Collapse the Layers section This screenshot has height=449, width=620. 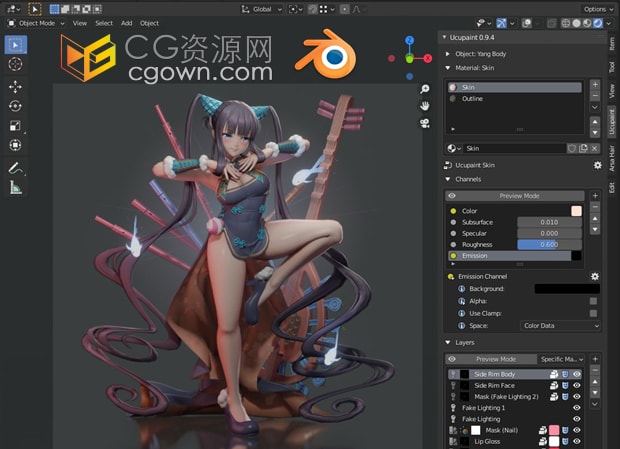(448, 343)
